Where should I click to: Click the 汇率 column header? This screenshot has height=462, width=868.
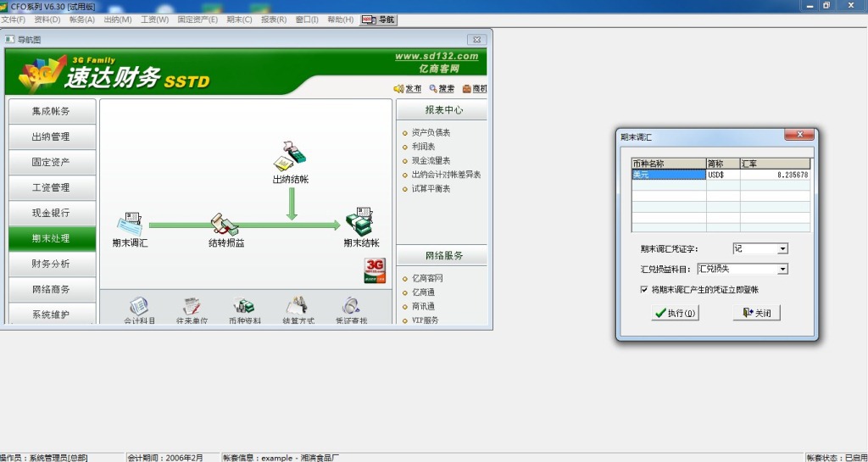[x=775, y=164]
